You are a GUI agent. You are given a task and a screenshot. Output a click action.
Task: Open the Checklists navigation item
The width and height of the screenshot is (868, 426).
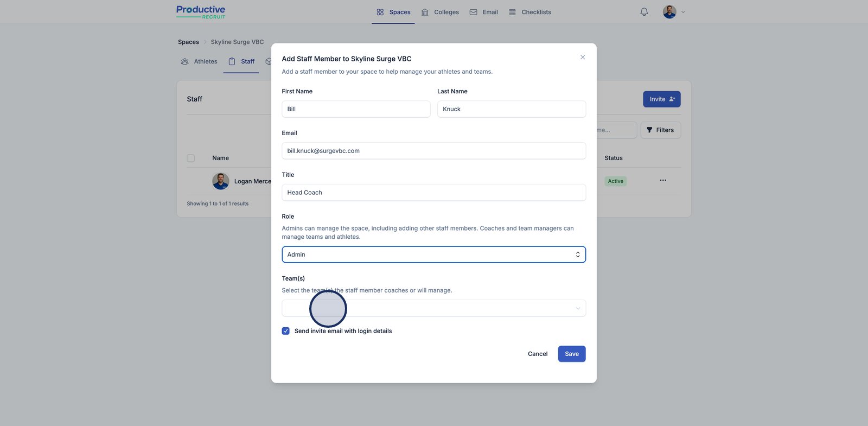pos(530,12)
